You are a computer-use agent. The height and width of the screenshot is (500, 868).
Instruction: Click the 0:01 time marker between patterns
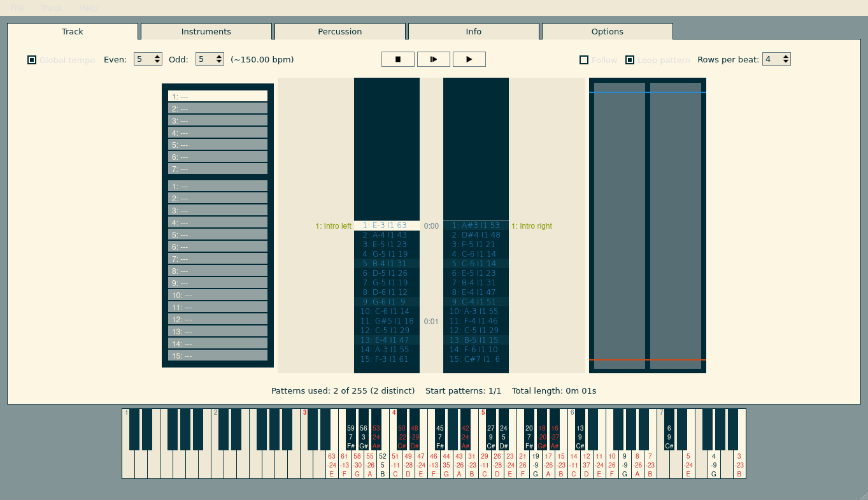[x=431, y=322]
